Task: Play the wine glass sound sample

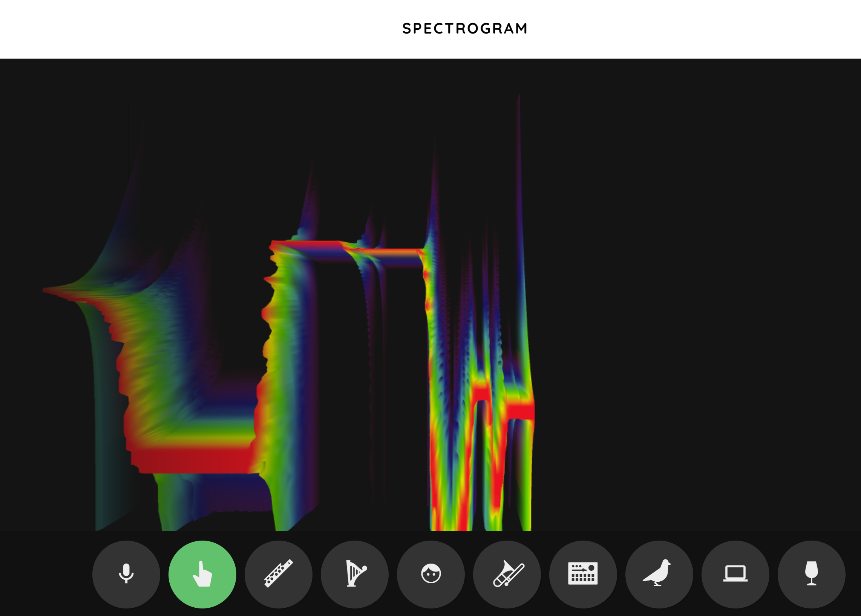Action: [811, 574]
